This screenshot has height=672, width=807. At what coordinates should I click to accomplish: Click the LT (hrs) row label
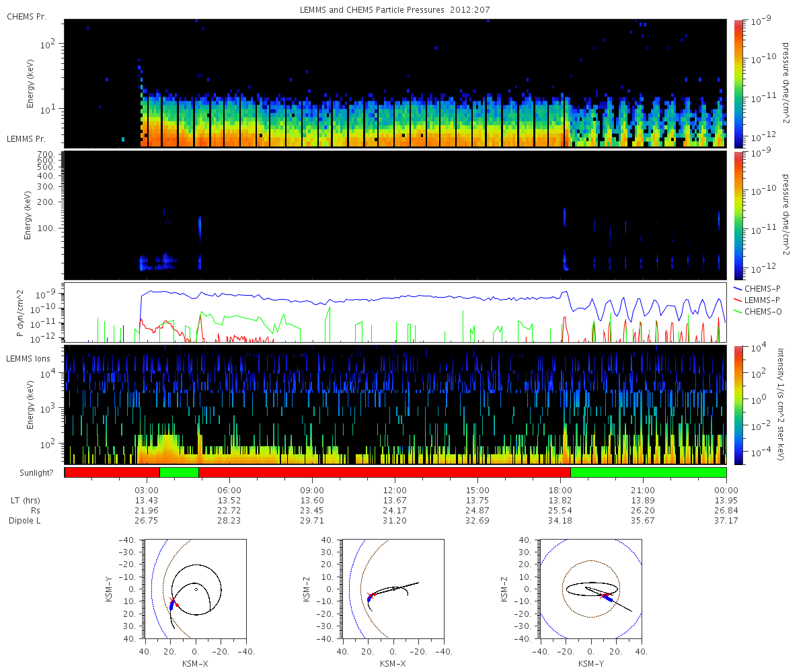coord(26,500)
